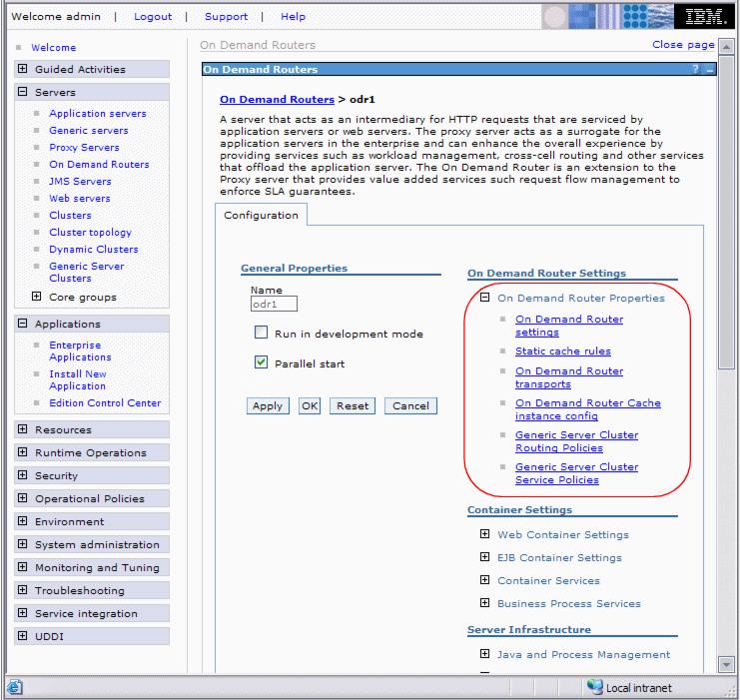Click the Local intranet zone icon
Image resolution: width=740 pixels, height=700 pixels.
click(594, 687)
